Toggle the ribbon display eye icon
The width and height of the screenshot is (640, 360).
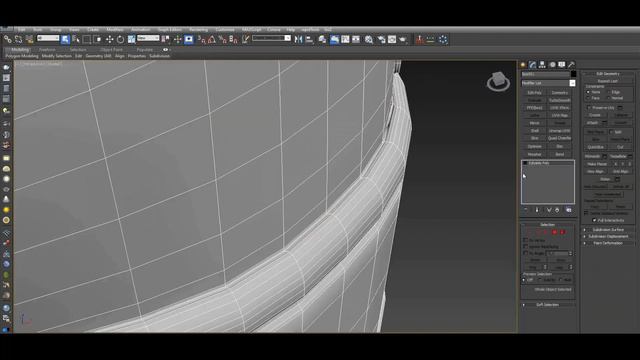[165, 50]
